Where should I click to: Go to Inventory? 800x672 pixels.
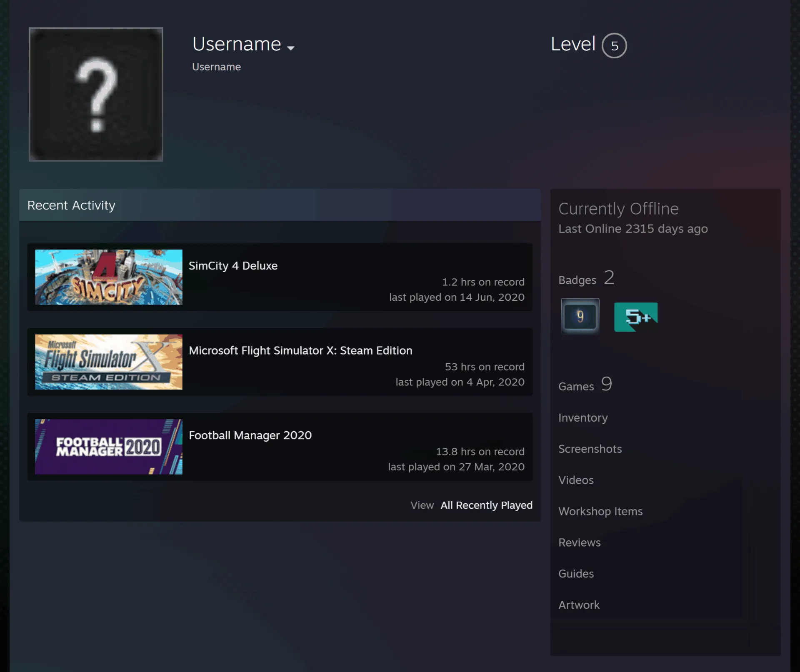pos(583,417)
